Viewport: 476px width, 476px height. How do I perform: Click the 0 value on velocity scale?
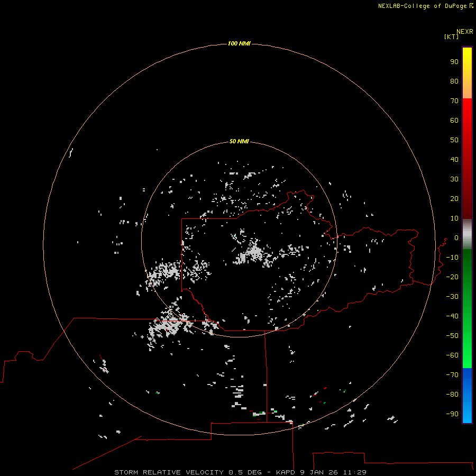(456, 237)
